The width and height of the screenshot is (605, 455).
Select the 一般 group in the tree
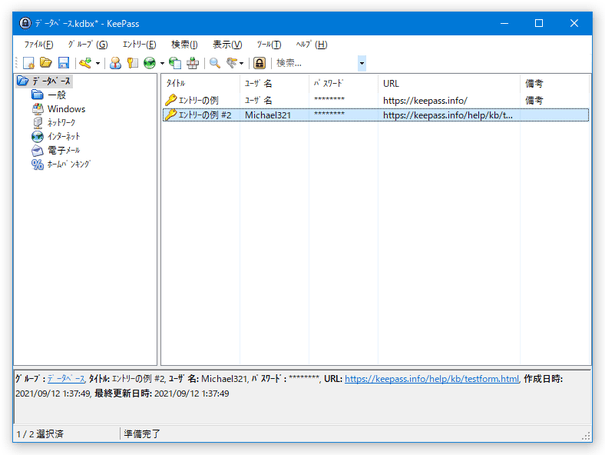click(x=56, y=95)
